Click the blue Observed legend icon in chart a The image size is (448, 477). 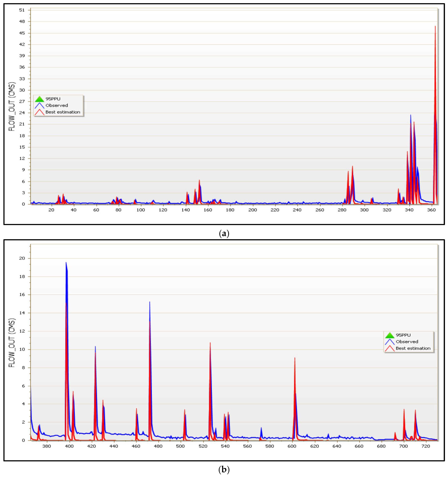(39, 106)
